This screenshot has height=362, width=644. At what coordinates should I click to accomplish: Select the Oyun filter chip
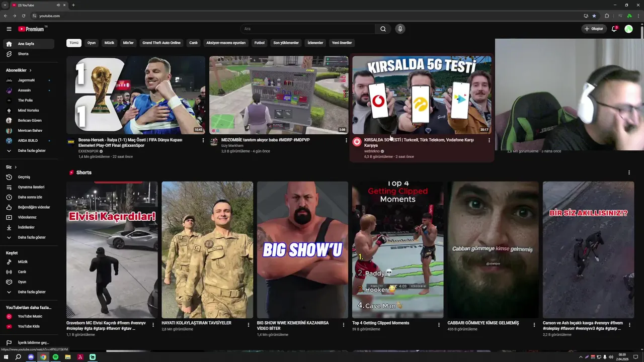pos(92,43)
